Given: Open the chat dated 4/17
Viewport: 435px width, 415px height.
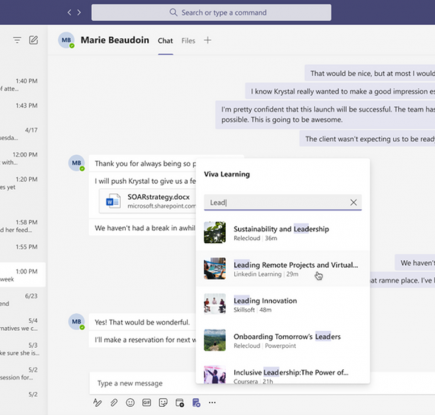Looking at the screenshot, I should pyautogui.click(x=23, y=134).
